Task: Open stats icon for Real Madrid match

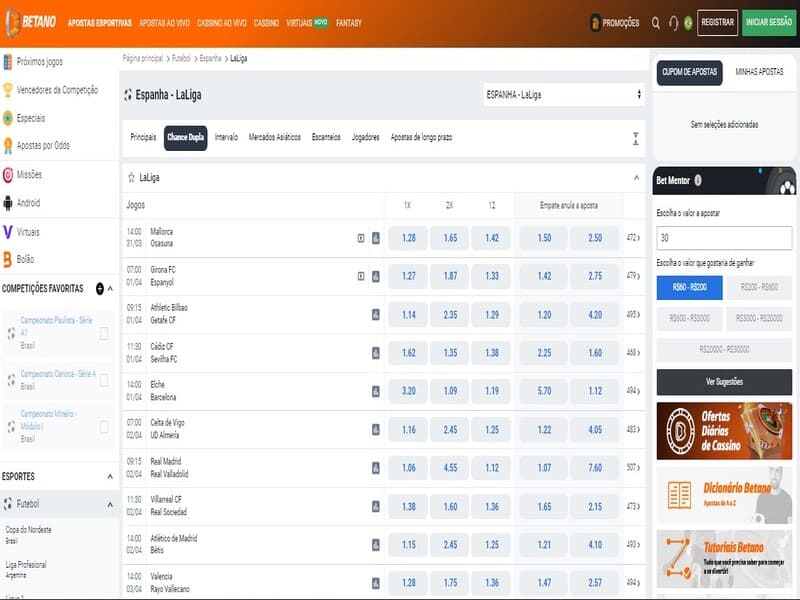Action: [376, 468]
